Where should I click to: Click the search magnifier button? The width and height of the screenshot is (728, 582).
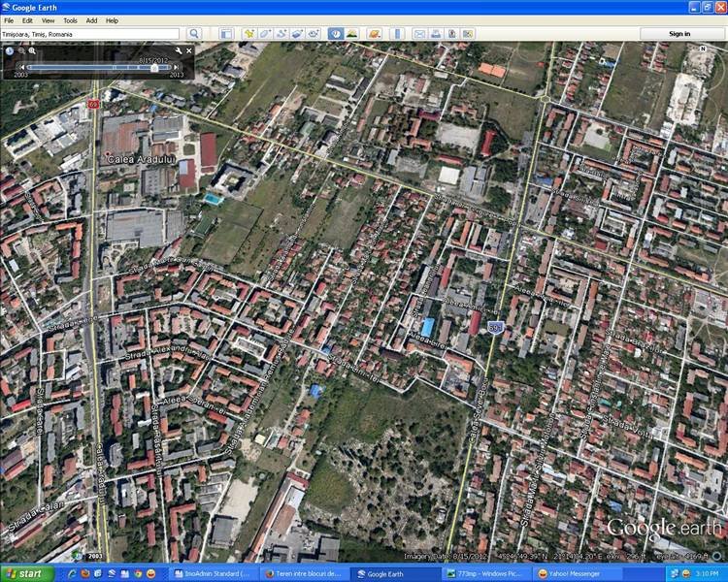(194, 34)
